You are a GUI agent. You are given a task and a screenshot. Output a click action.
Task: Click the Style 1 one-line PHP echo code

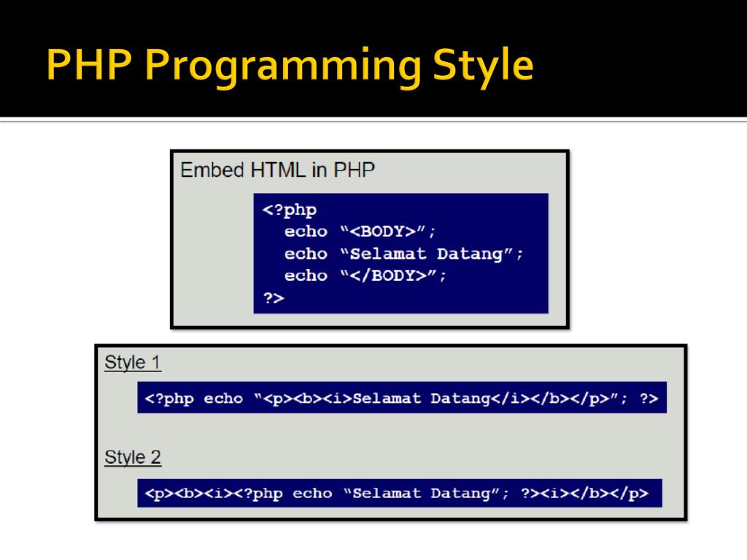(402, 397)
